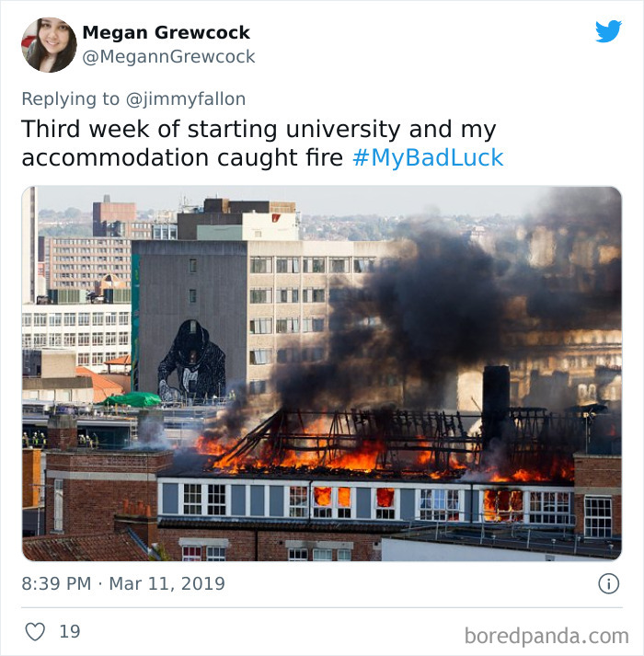Click the Mar 11, 2019 date

[167, 583]
